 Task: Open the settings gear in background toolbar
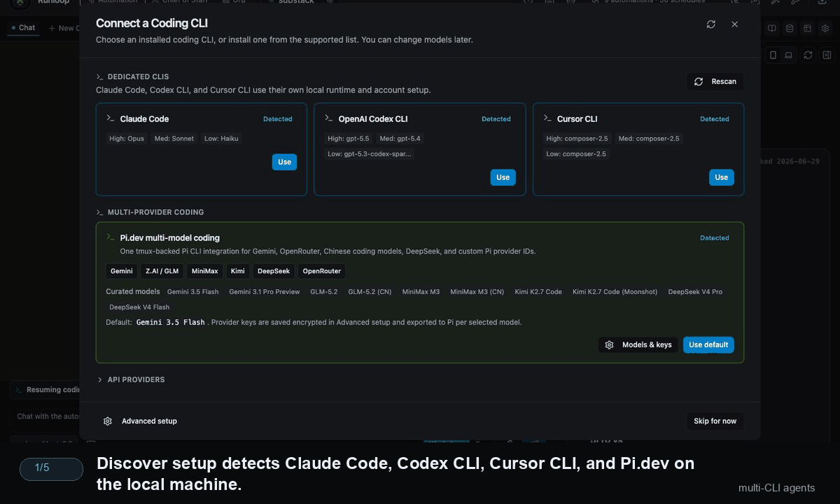click(x=825, y=29)
